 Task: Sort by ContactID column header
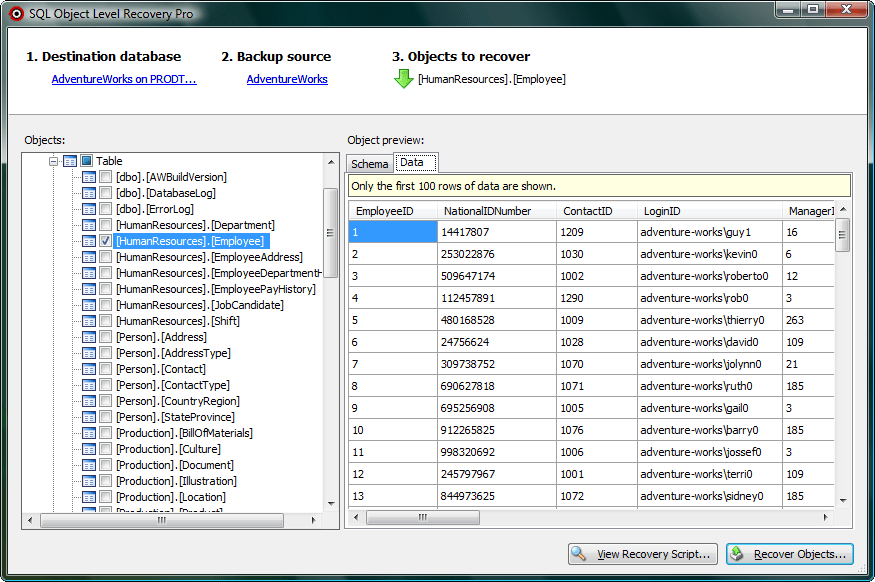[x=597, y=211]
